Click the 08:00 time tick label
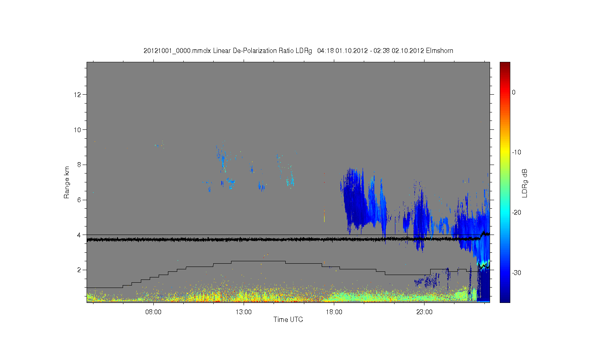The height and width of the screenshot is (364, 607). pos(154,312)
